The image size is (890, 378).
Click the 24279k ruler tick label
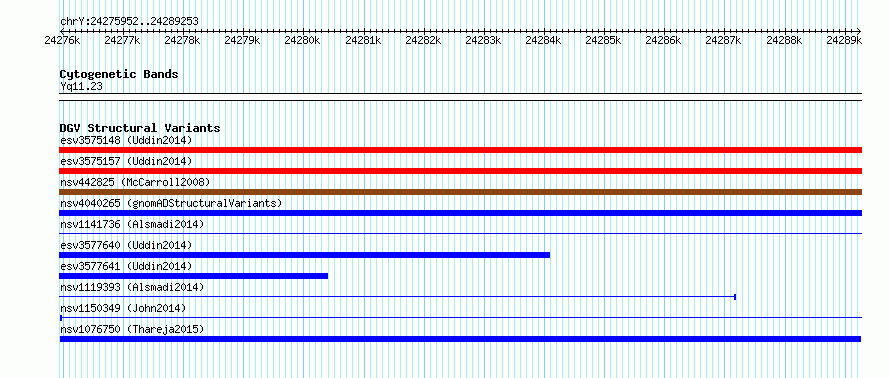click(242, 40)
